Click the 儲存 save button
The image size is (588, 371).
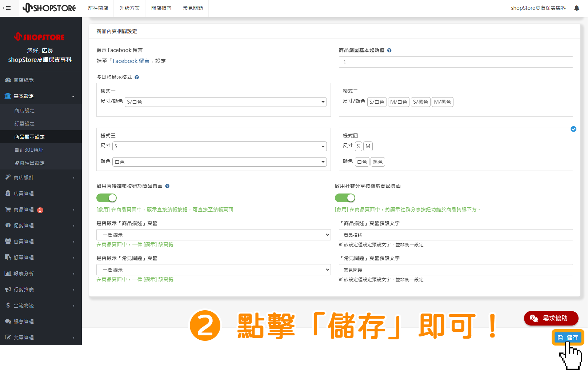568,337
